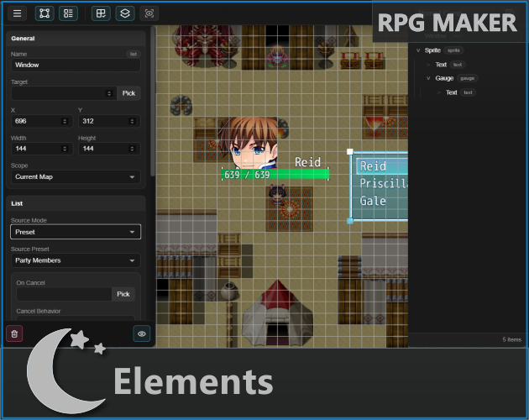The height and width of the screenshot is (420, 529).
Task: Open the Source Mode dropdown showing Preset
Action: click(76, 232)
